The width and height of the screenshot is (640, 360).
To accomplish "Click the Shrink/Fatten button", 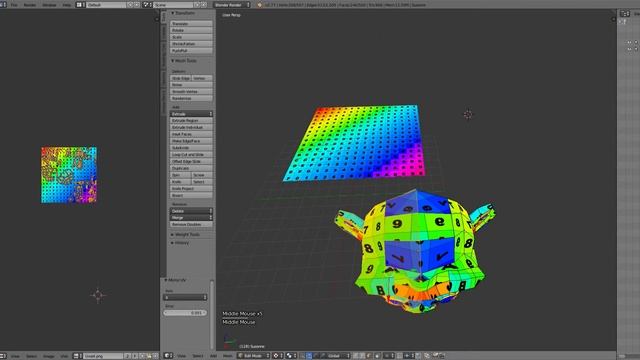I will (x=191, y=44).
